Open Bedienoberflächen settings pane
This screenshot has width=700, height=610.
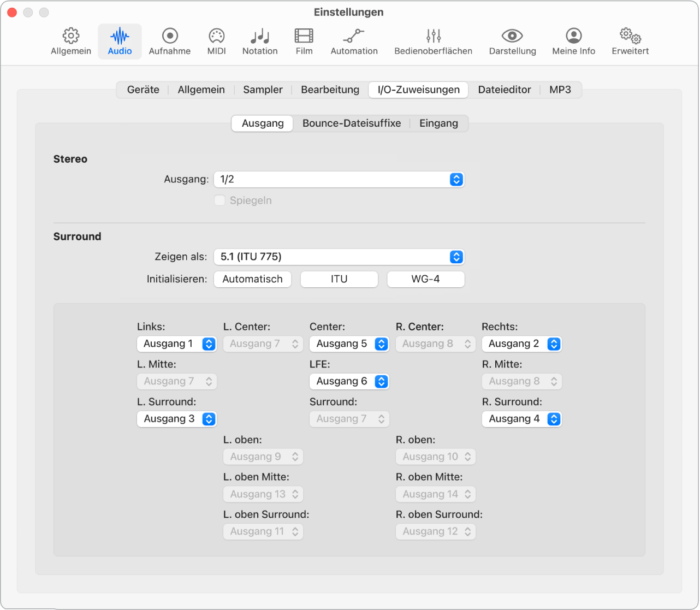click(x=434, y=42)
